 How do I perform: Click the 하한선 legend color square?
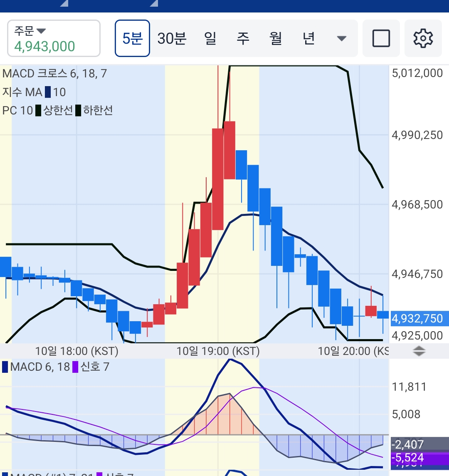(x=78, y=111)
